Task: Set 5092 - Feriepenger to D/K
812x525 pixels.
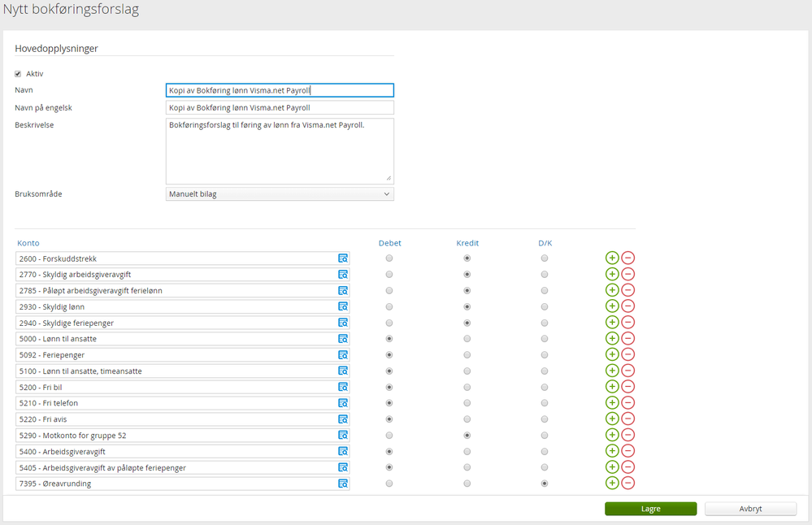Action: coord(545,354)
